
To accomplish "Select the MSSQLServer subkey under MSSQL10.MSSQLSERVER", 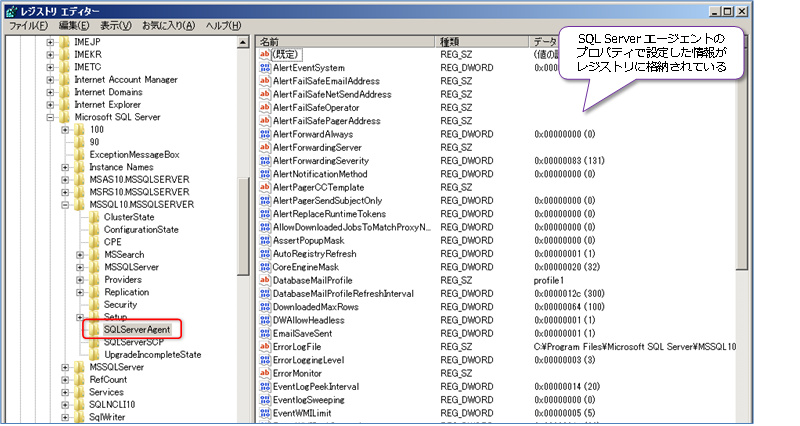I will (x=132, y=267).
